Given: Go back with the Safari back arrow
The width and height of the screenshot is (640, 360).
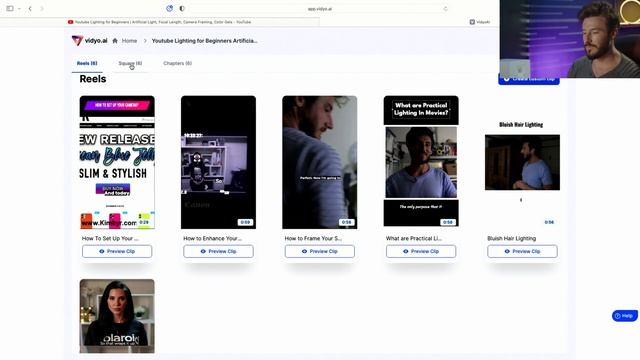Looking at the screenshot, I should coord(30,9).
